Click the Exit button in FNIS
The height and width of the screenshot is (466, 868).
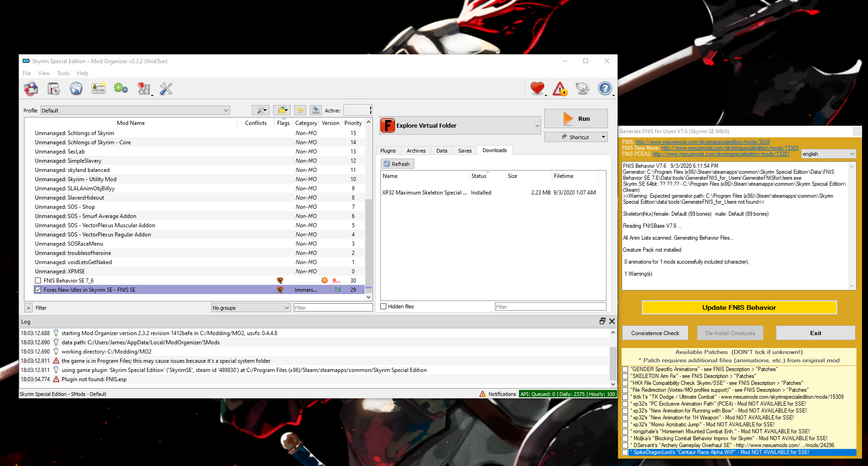pos(816,333)
